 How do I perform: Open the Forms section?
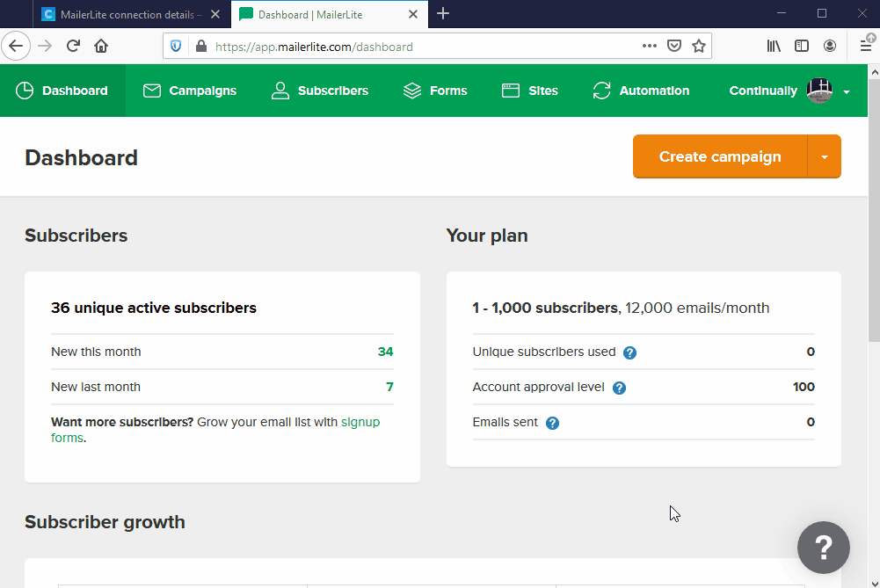pos(435,91)
